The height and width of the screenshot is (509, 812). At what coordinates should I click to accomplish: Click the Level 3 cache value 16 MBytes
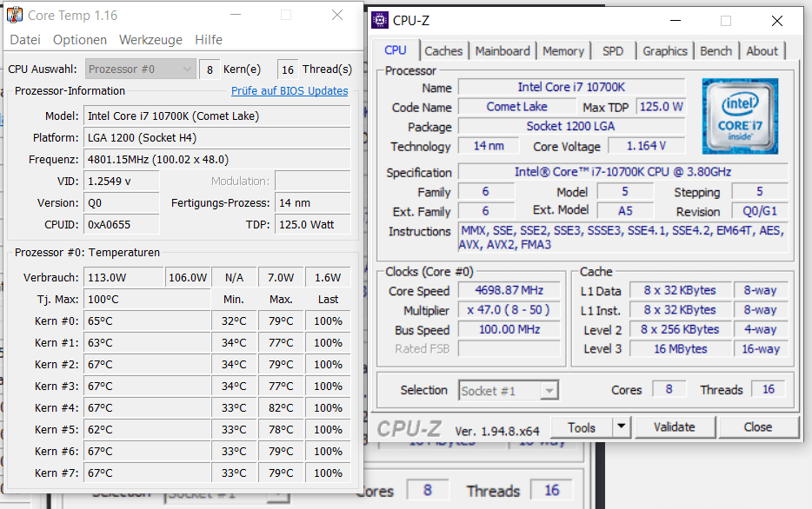(681, 349)
